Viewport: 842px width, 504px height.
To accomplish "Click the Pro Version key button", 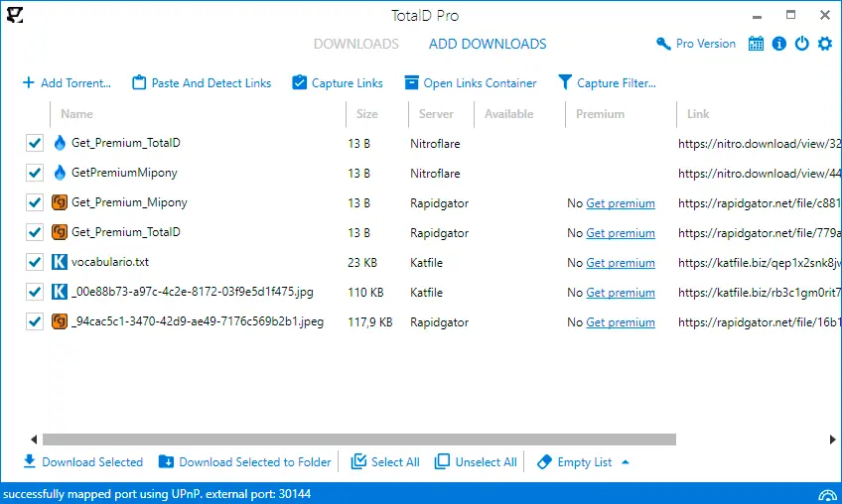I will tap(696, 44).
